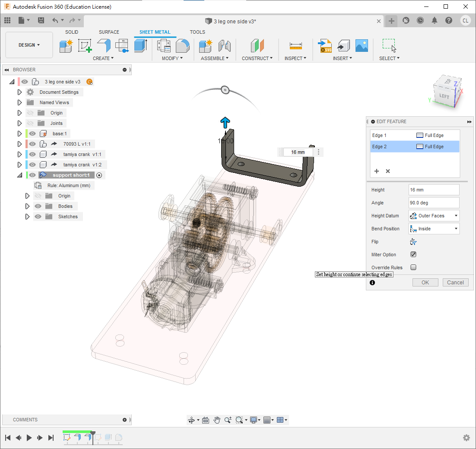Open the Job Status clock icon
This screenshot has height=449, width=476.
point(420,20)
